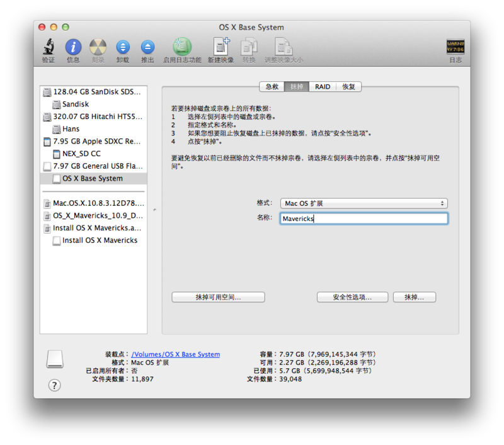This screenshot has height=445, width=504.
Task: Select the Install OS X Mavericks volume
Action: [93, 240]
